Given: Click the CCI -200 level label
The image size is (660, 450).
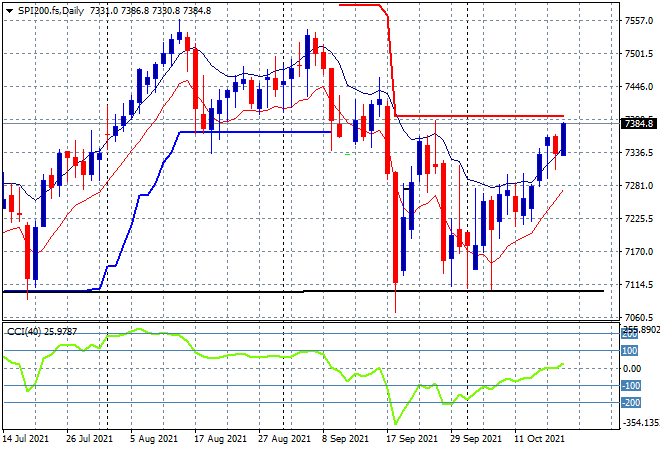Looking at the screenshot, I should pos(631,403).
